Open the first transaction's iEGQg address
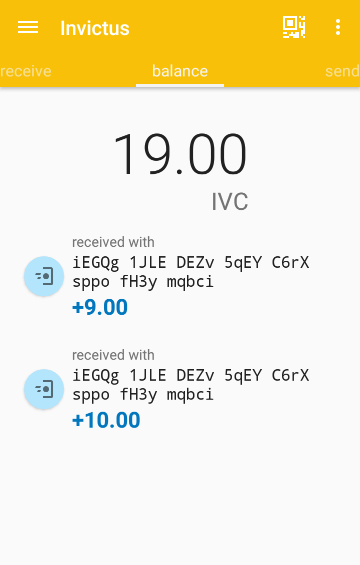The width and height of the screenshot is (360, 565). click(x=191, y=272)
